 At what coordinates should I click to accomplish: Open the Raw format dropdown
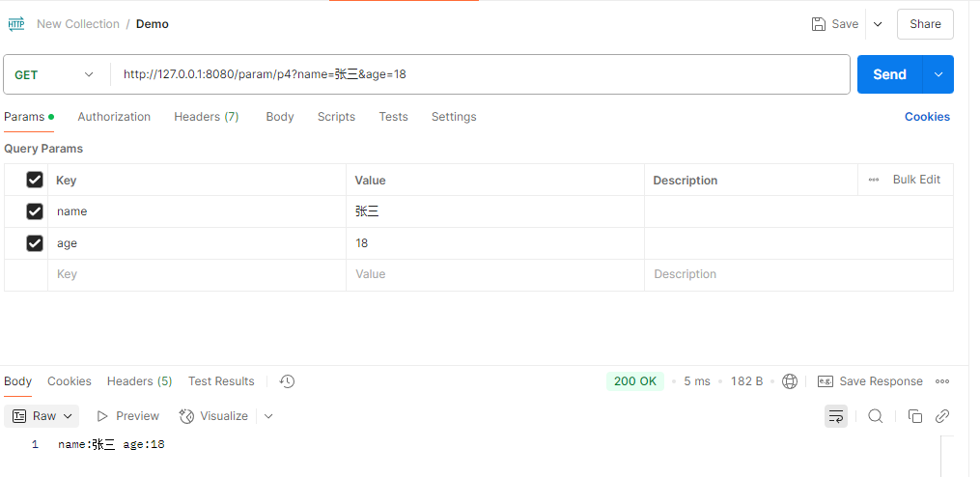pyautogui.click(x=43, y=416)
